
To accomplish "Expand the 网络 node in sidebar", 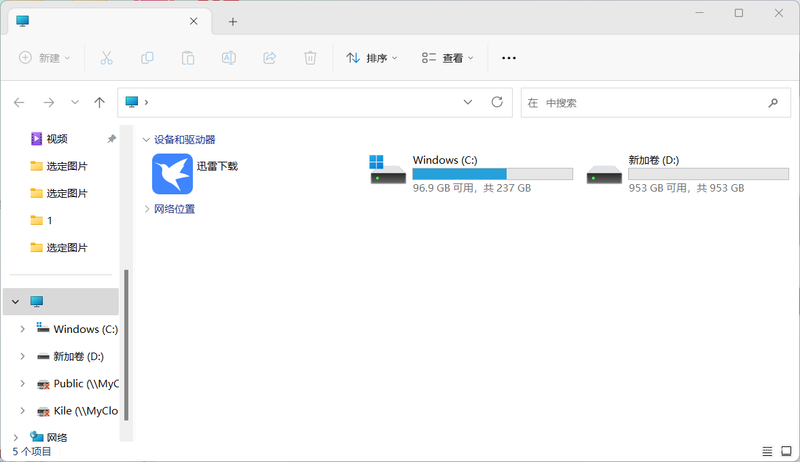I will click(15, 438).
